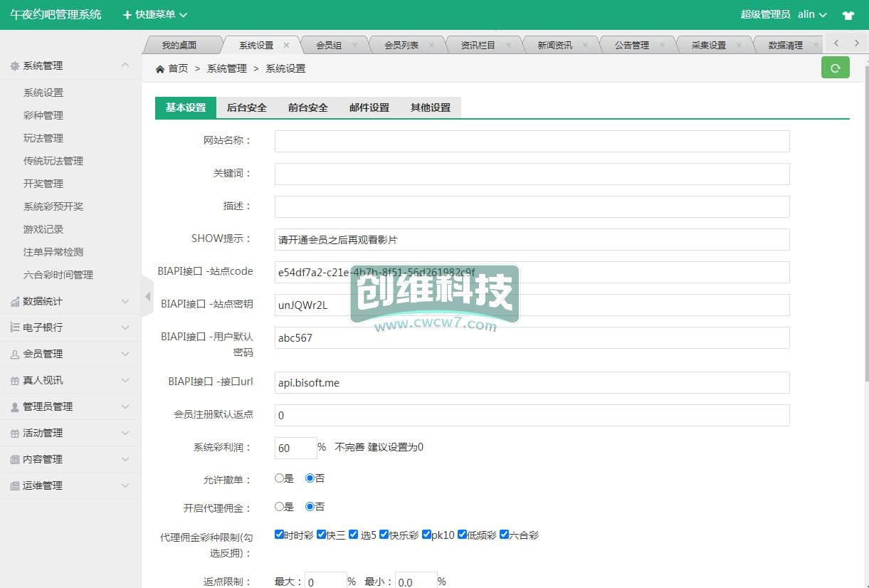
Task: Click the 网站名称 input field
Action: (x=532, y=141)
